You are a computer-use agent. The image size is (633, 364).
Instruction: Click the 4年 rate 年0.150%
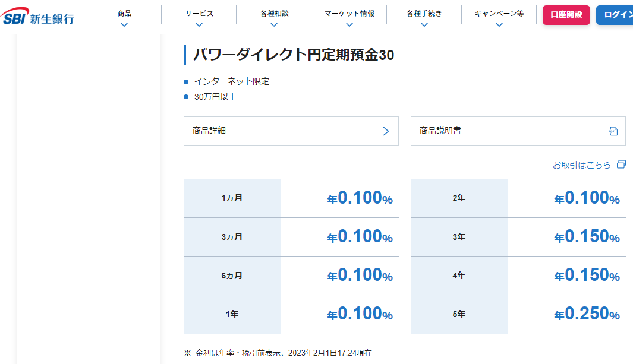click(x=587, y=276)
